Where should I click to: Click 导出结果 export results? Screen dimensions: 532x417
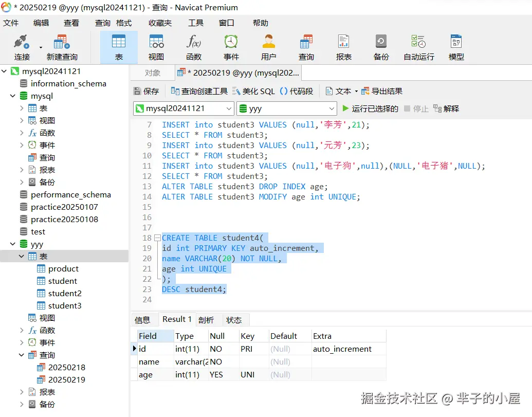coord(382,92)
